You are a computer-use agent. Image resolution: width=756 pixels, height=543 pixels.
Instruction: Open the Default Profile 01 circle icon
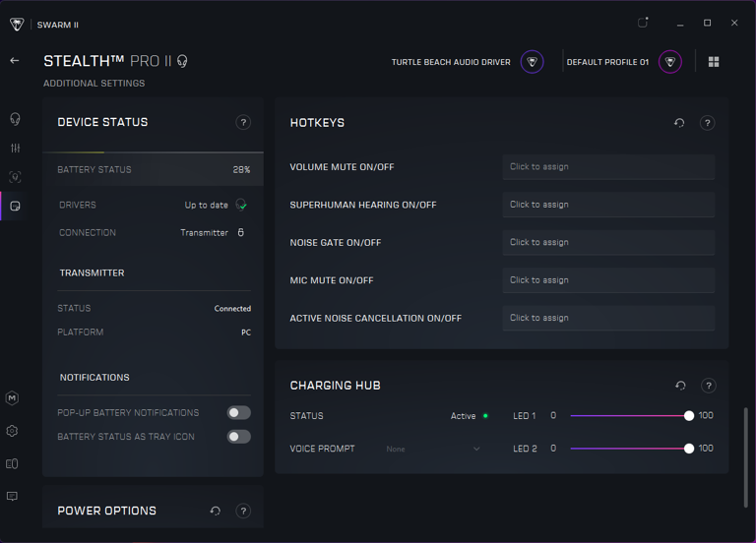click(670, 62)
